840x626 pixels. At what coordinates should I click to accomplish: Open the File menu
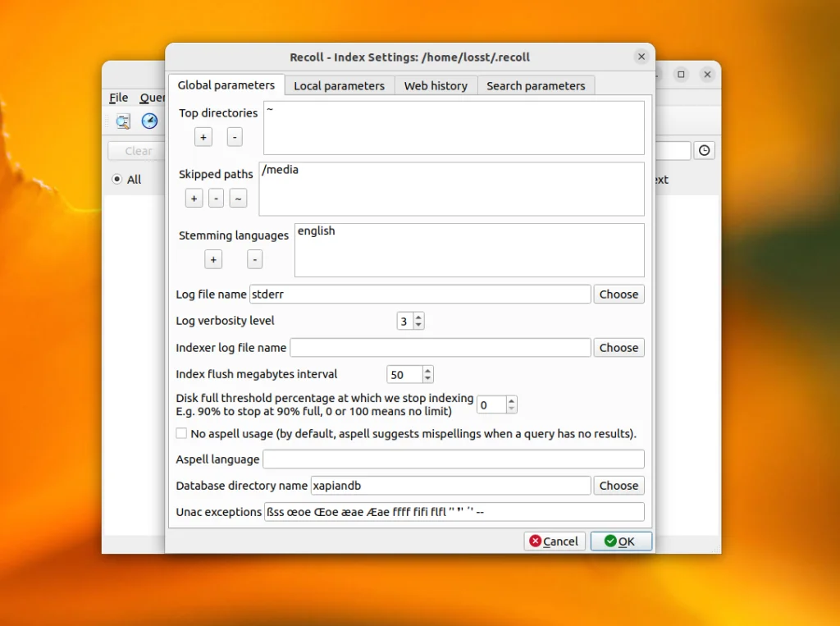click(x=118, y=98)
